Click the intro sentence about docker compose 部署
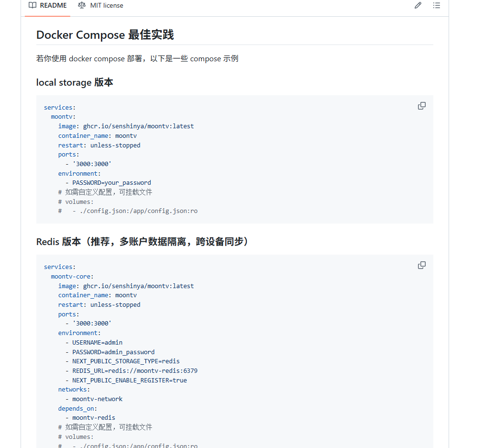 (x=137, y=59)
